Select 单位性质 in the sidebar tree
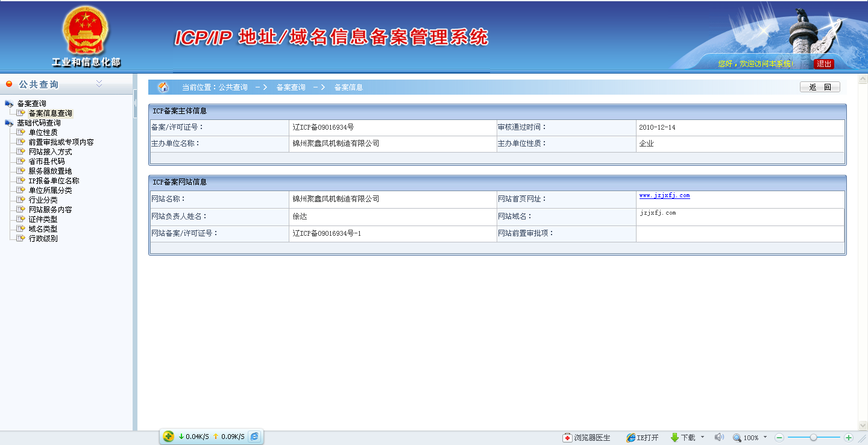868x445 pixels. coord(43,133)
